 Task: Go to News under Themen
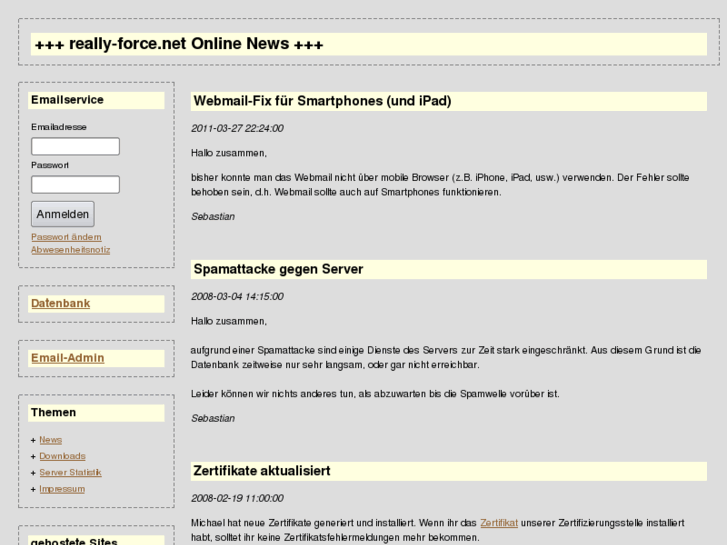(x=51, y=440)
